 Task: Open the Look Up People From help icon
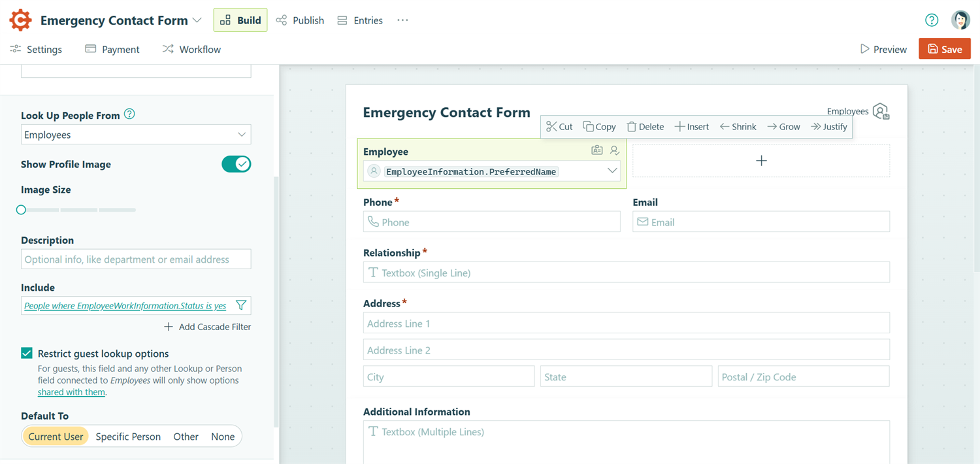click(x=129, y=114)
